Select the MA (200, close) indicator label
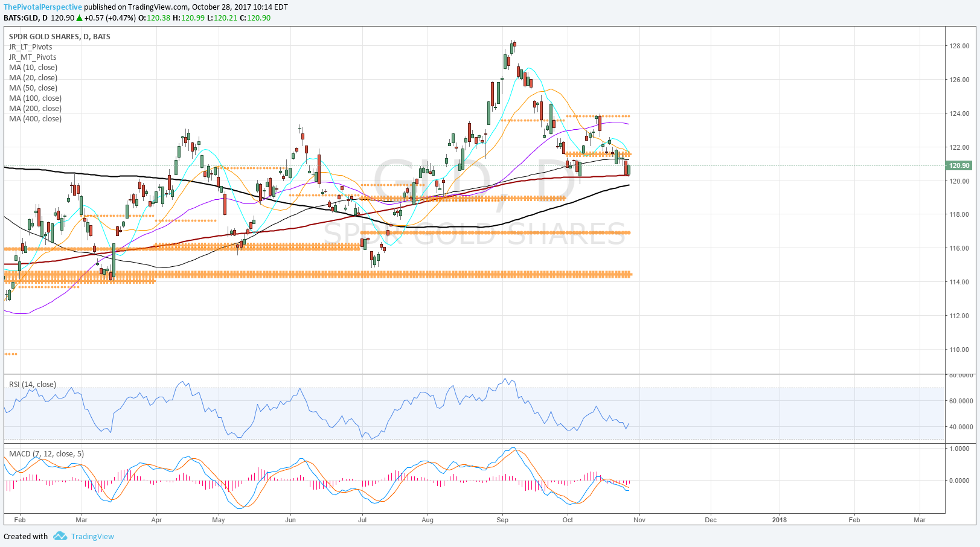 pyautogui.click(x=36, y=108)
